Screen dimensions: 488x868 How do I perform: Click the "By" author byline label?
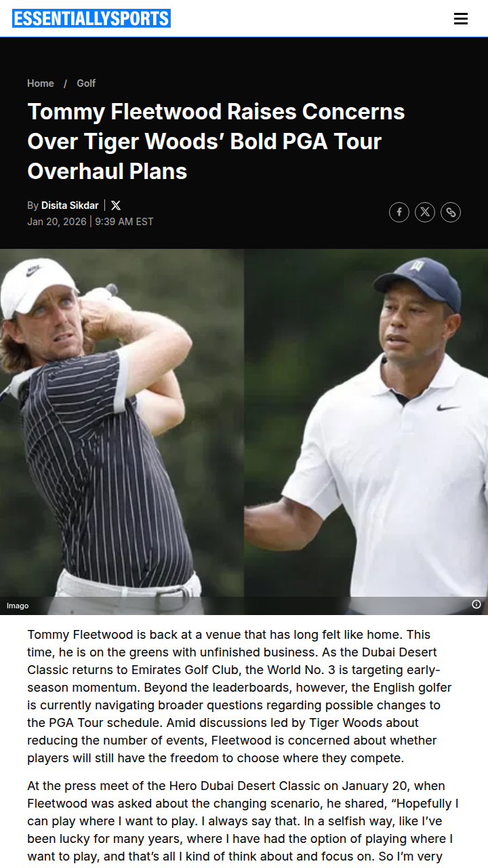click(x=33, y=205)
